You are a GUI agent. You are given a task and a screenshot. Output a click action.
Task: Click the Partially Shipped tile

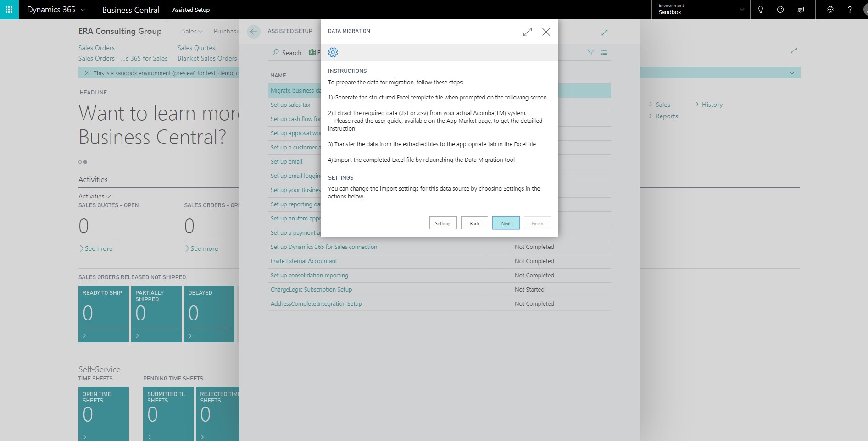tap(156, 314)
